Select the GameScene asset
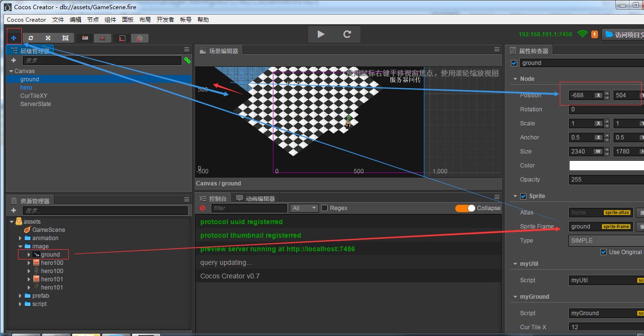Image resolution: width=644 pixels, height=336 pixels. point(48,230)
